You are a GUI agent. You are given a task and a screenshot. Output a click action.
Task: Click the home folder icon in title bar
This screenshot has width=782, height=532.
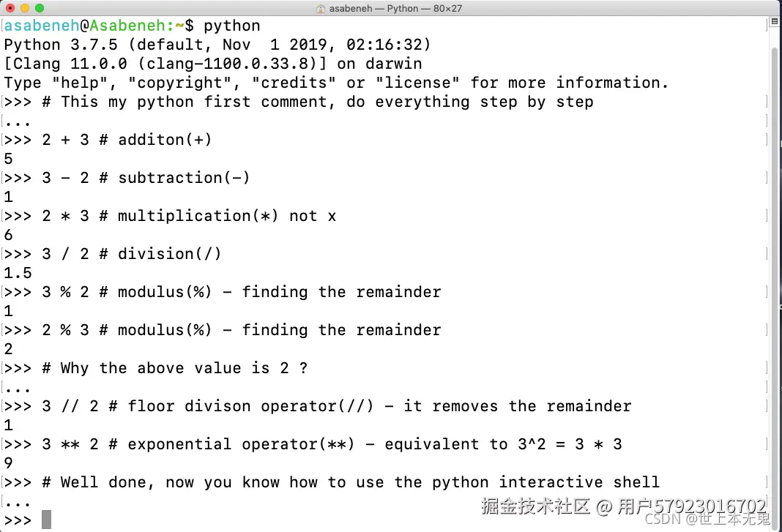pyautogui.click(x=321, y=9)
